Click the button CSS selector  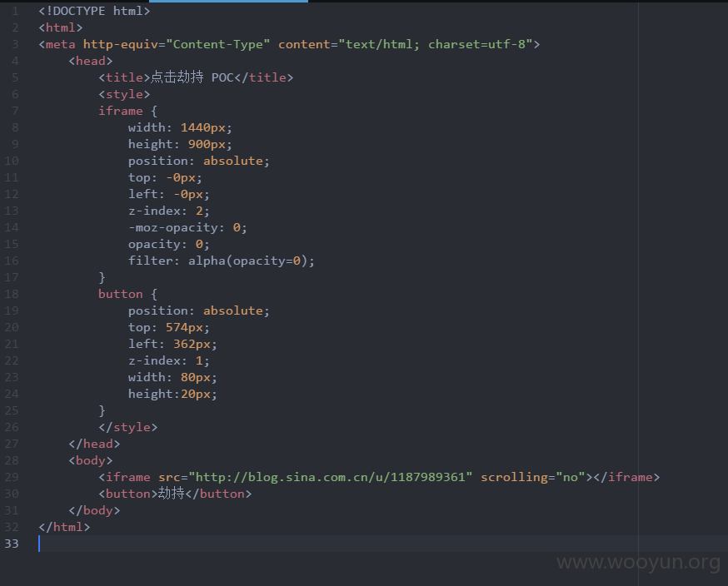click(x=120, y=294)
